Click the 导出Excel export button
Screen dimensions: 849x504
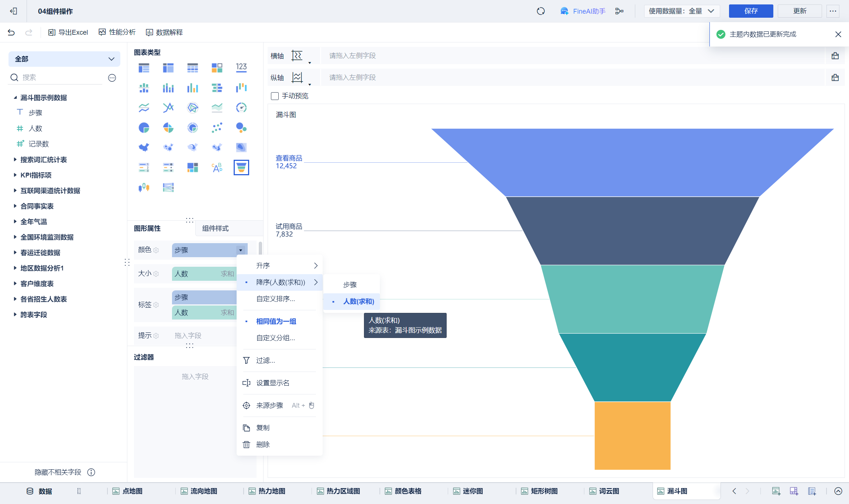pos(68,32)
